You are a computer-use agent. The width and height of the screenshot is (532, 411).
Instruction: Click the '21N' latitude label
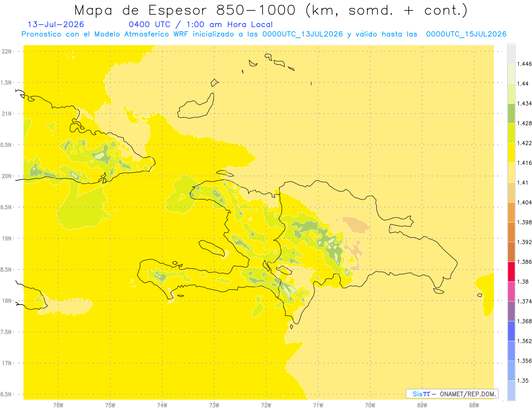click(7, 114)
